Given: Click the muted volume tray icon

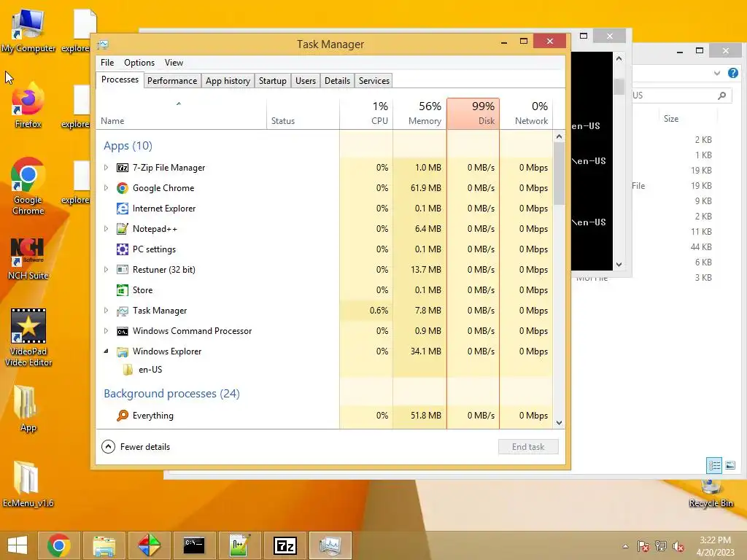Looking at the screenshot, I should (x=678, y=546).
